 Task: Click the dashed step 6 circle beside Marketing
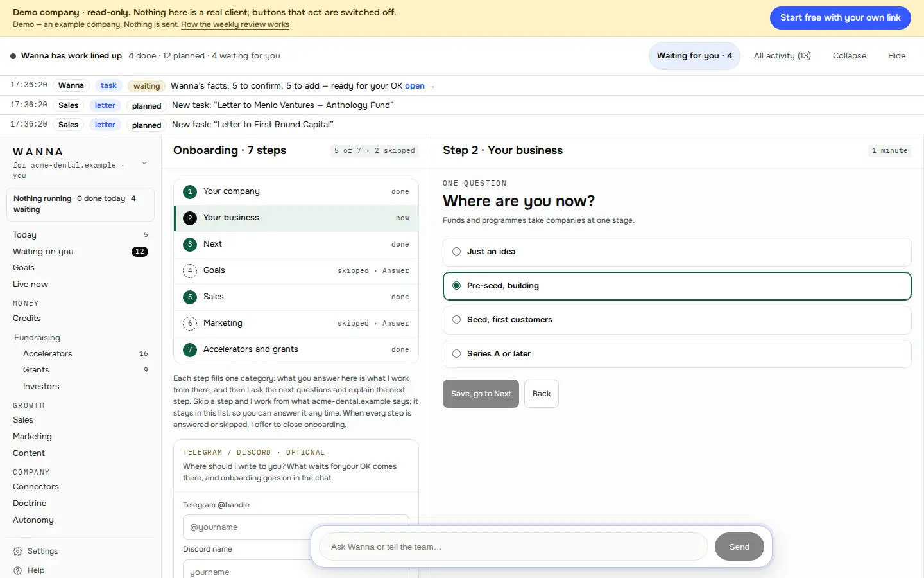point(190,323)
